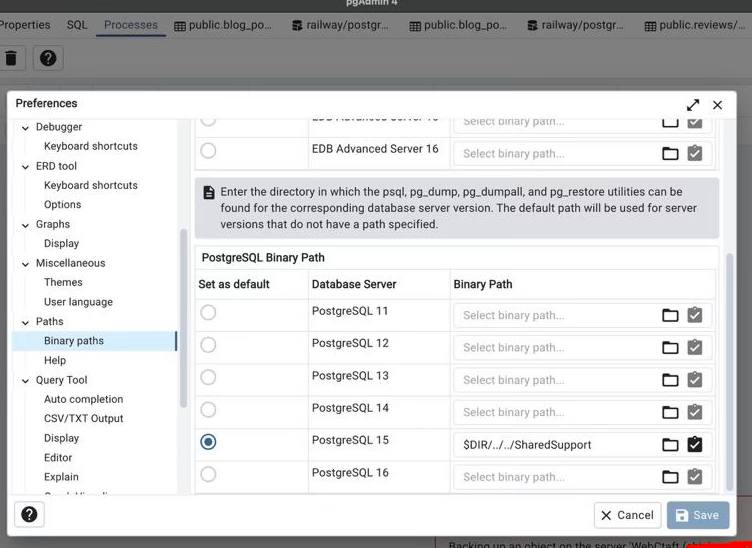Image resolution: width=752 pixels, height=548 pixels.
Task: Collapse the ERD tool tree section
Action: pos(25,167)
